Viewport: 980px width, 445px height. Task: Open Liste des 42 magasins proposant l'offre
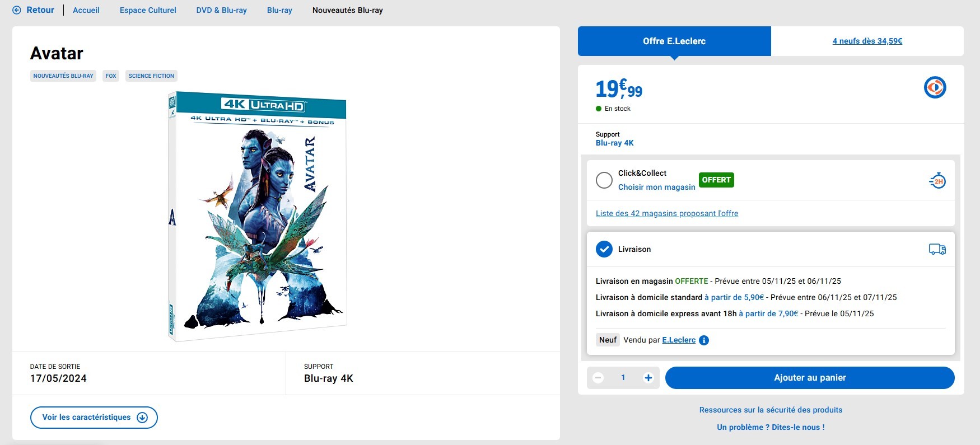(x=667, y=213)
